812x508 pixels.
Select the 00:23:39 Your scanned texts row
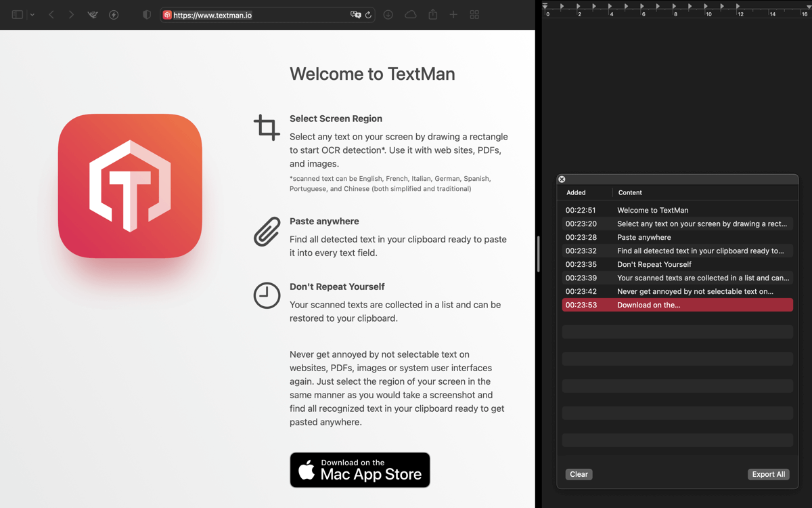click(677, 278)
